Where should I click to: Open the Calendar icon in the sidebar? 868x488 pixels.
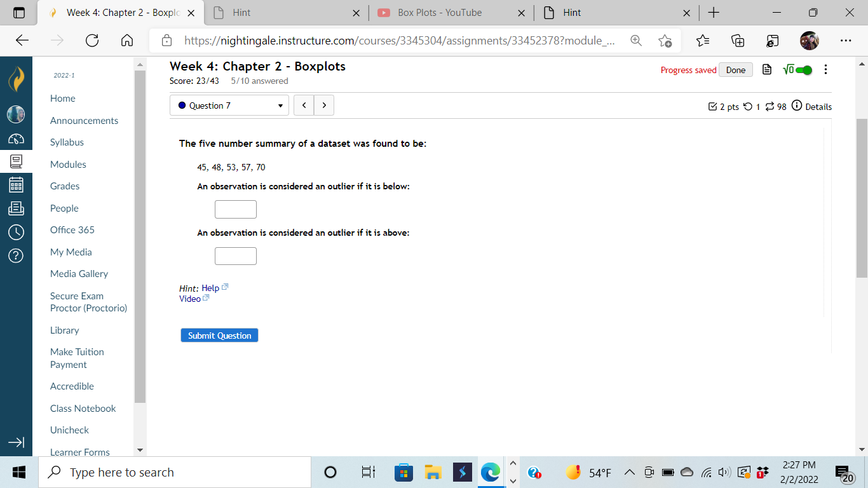pyautogui.click(x=16, y=184)
